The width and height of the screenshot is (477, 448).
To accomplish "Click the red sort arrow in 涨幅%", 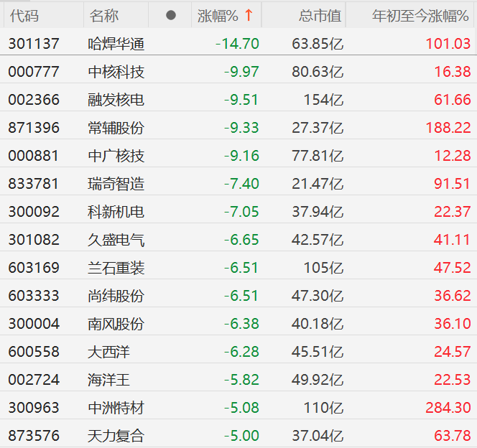I will coord(249,15).
